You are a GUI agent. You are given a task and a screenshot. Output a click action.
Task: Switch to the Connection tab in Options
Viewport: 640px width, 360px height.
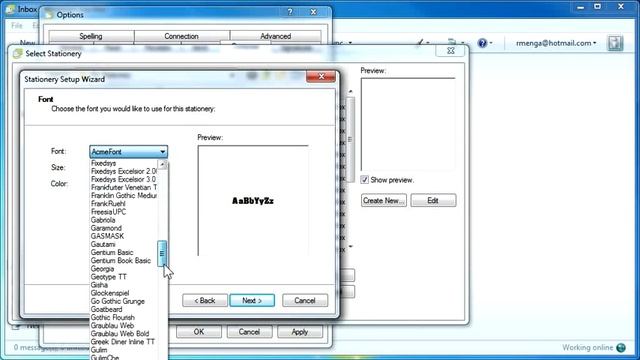click(x=181, y=36)
